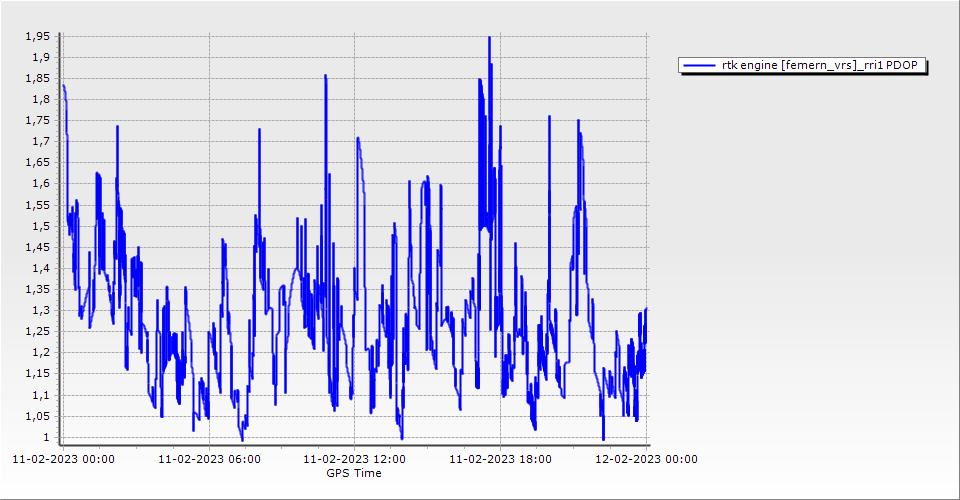960x500 pixels.
Task: Select the "GPS Time" axis title
Action: 353,473
